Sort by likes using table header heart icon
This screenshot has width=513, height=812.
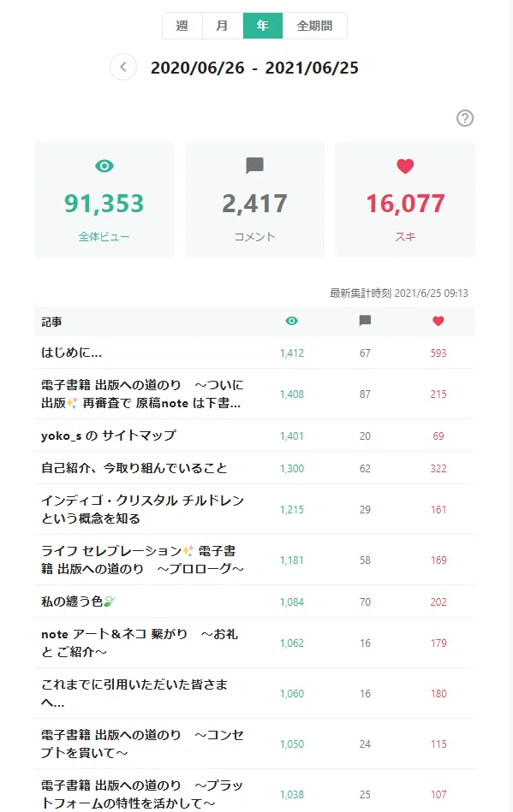tap(438, 321)
